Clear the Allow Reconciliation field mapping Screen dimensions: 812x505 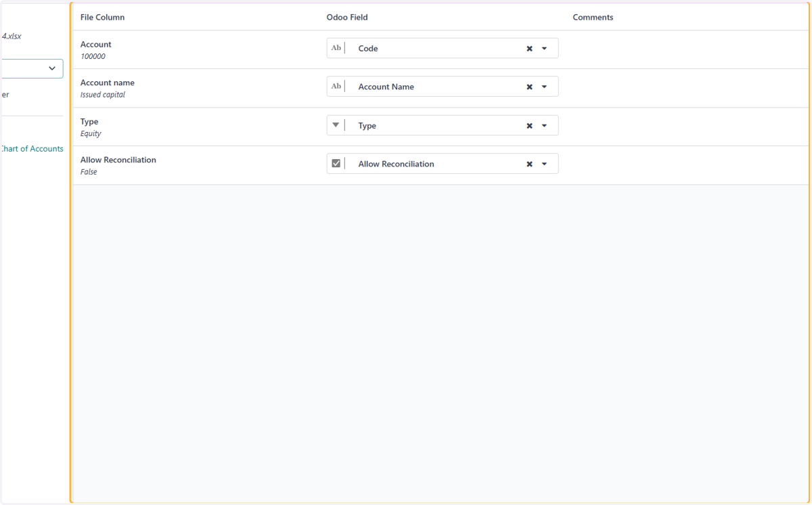point(529,164)
